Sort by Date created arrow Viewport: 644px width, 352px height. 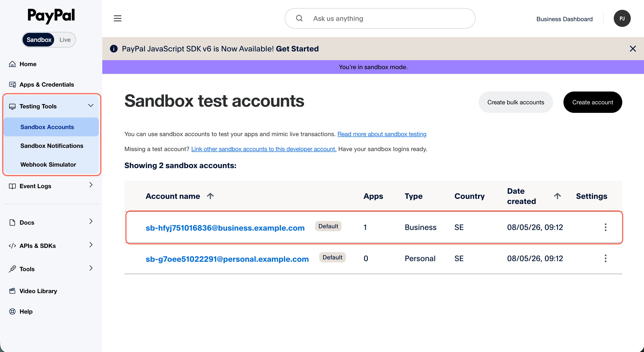click(557, 196)
